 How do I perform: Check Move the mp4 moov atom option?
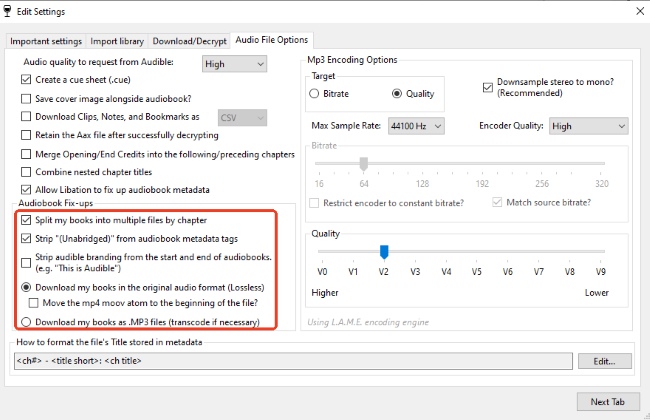34,303
